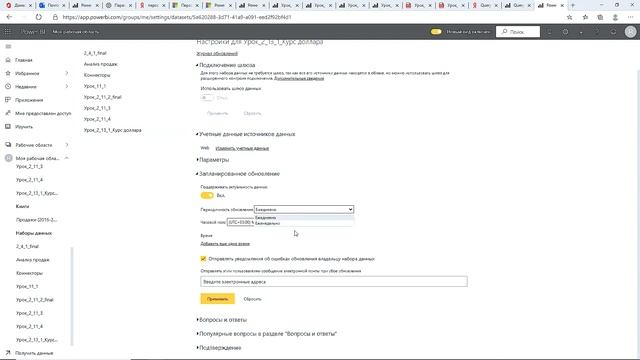Select Урок_2_11_2_final in middle dataset list
The width and height of the screenshot is (640, 360).
coord(103,97)
